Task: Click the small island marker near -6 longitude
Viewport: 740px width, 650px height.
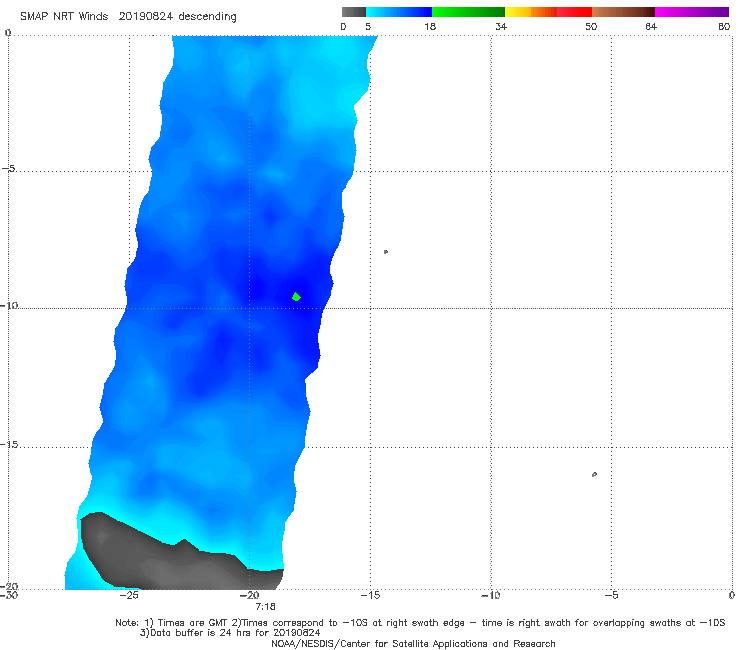Action: (x=594, y=474)
